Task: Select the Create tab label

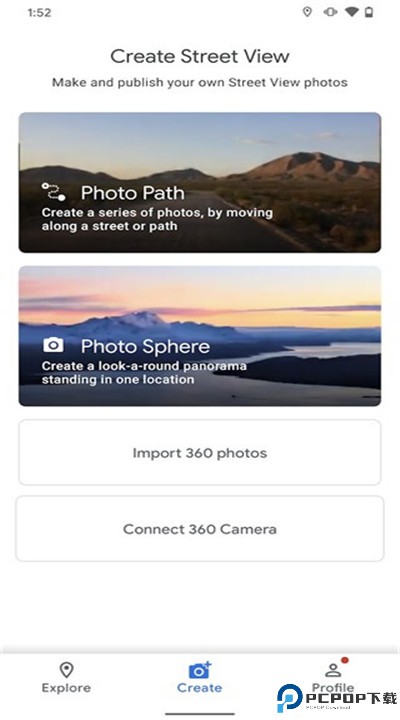Action: click(x=199, y=688)
